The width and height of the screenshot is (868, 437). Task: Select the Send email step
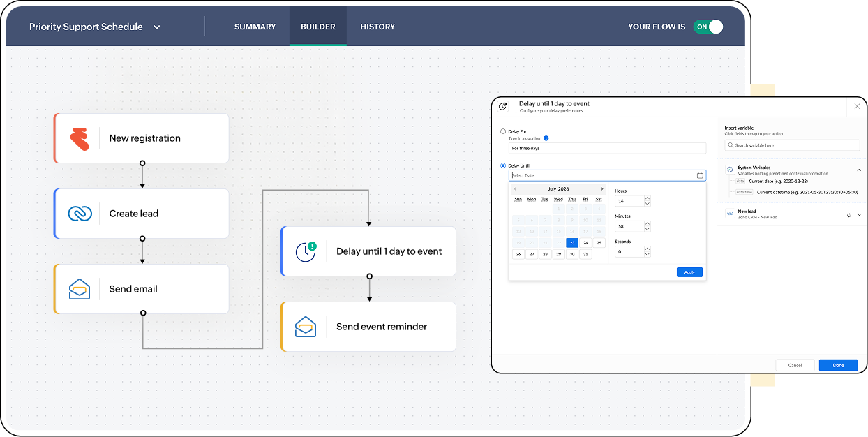pos(142,289)
